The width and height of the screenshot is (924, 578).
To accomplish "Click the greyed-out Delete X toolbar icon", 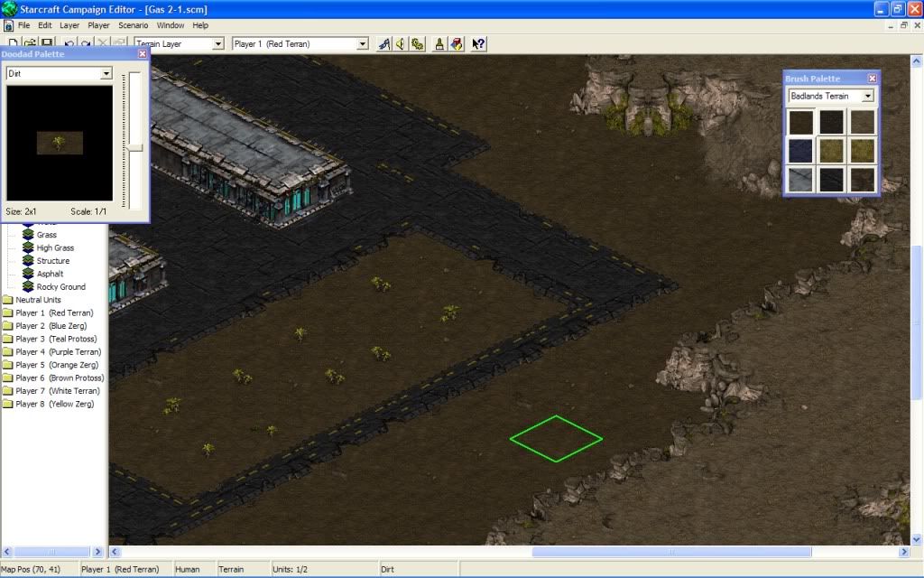I will [x=103, y=43].
